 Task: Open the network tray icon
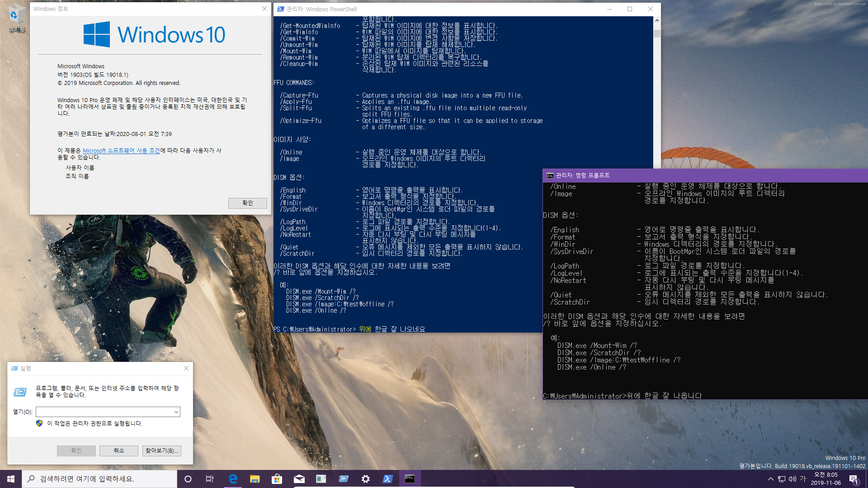(782, 479)
